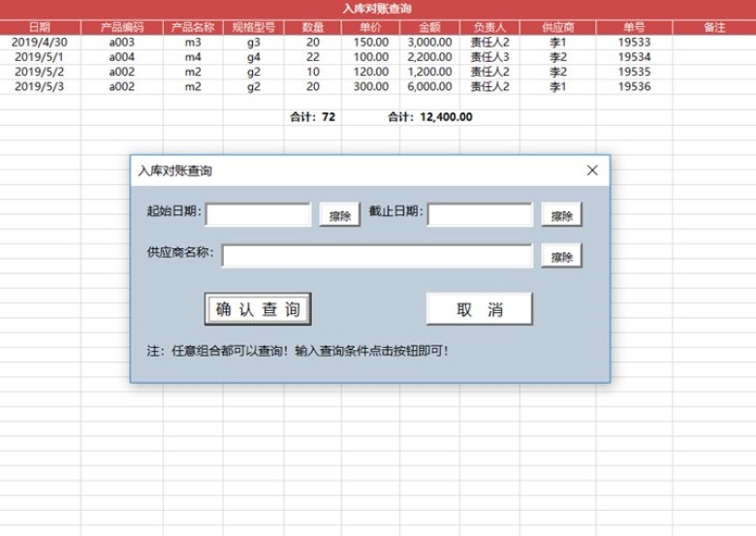Screen dimensions: 756x536
Task: Click order number 19536
Action: (x=635, y=87)
